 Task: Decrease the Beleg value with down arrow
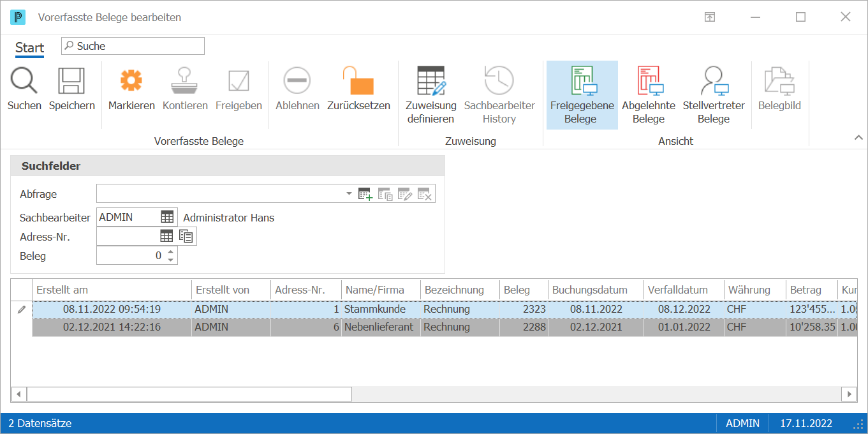(x=170, y=259)
